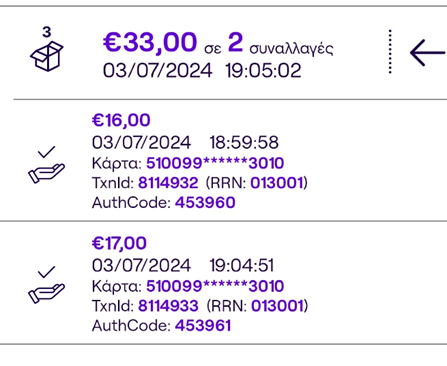Click card number in the €17,00 transaction
Screen dimensions: 447x366
[x=215, y=286]
